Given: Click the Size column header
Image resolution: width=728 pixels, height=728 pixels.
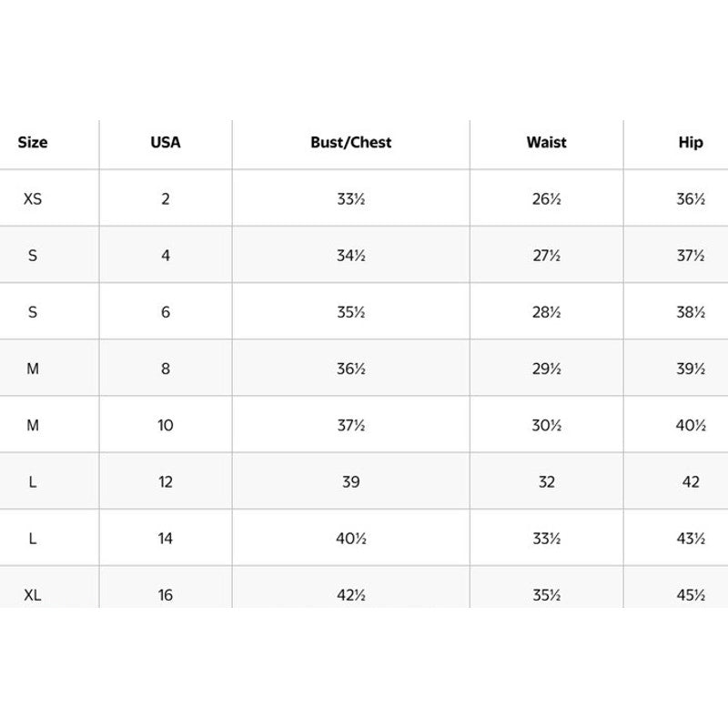Looking at the screenshot, I should [x=33, y=143].
